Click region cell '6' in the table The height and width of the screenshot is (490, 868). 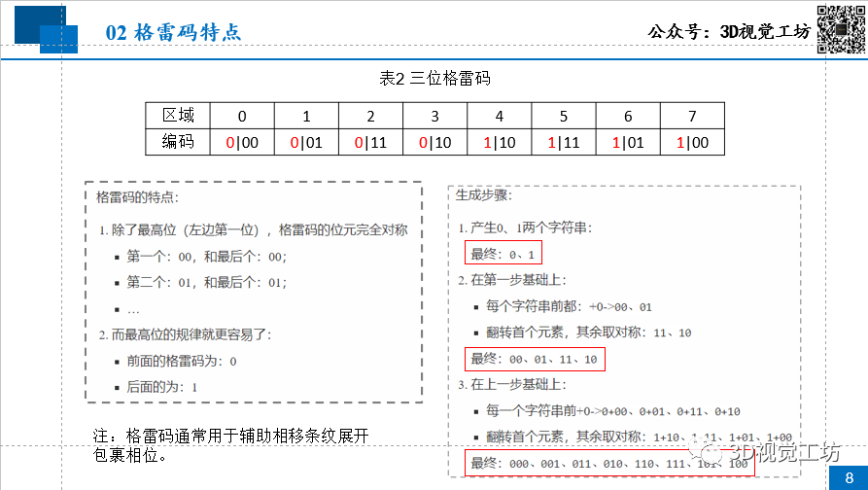pyautogui.click(x=628, y=116)
